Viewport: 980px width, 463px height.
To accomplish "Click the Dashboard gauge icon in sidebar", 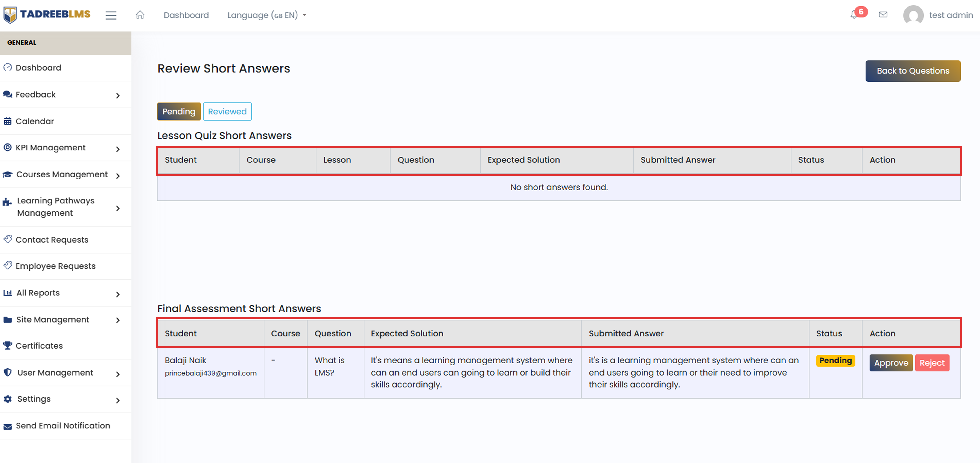I will 8,67.
